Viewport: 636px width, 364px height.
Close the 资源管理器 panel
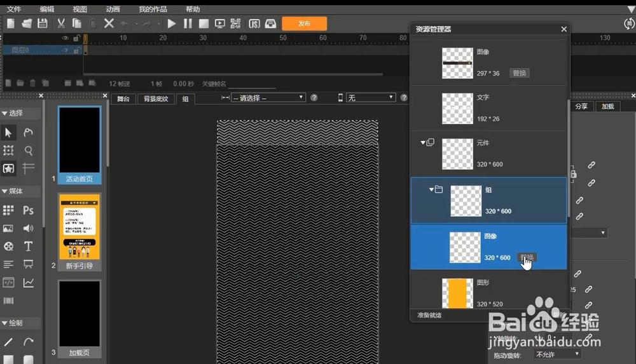(563, 29)
